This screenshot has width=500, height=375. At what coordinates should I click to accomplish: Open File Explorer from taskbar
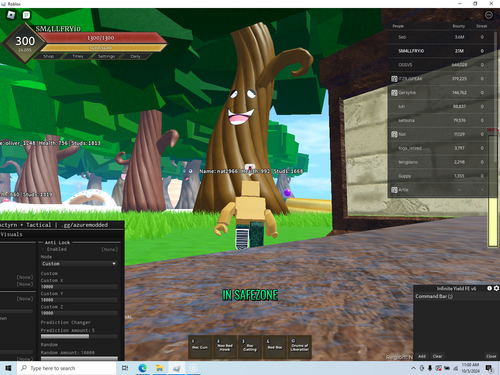(160, 368)
